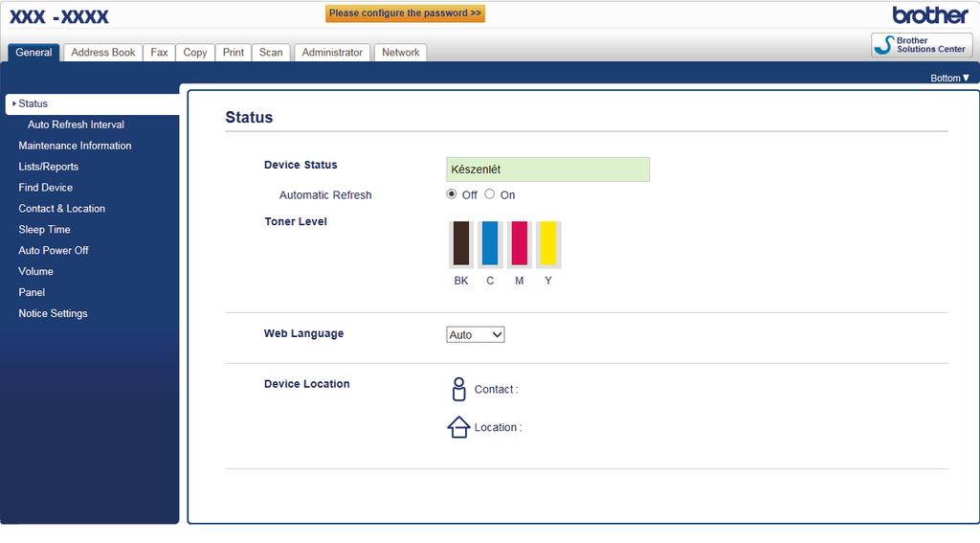Click the 'Device Location' label
The height and width of the screenshot is (543, 980).
point(307,384)
